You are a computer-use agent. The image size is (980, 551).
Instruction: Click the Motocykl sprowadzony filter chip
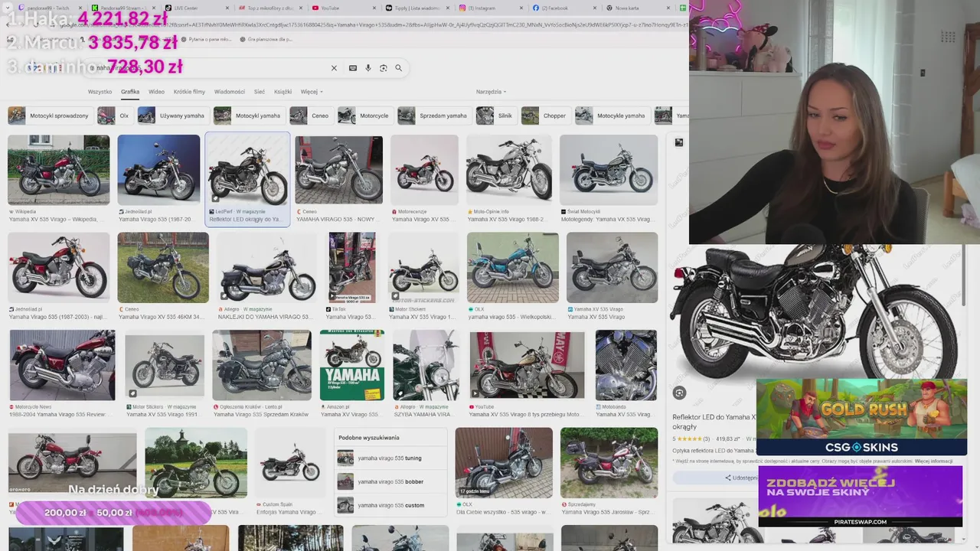[50, 116]
